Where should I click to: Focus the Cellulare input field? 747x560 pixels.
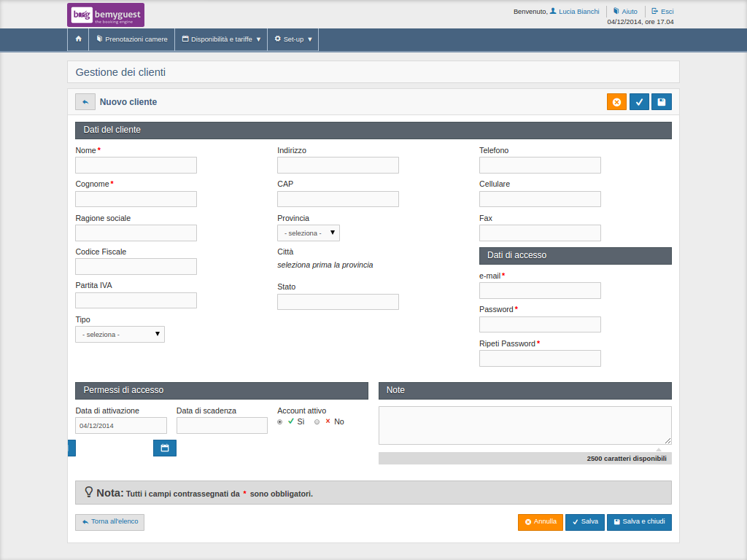540,199
